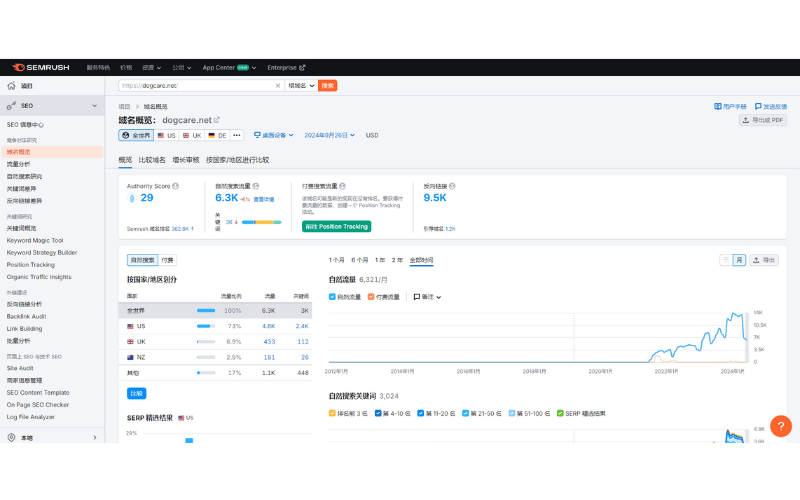This screenshot has height=500, width=800.
Task: Click the Semrush logo
Action: [x=41, y=67]
